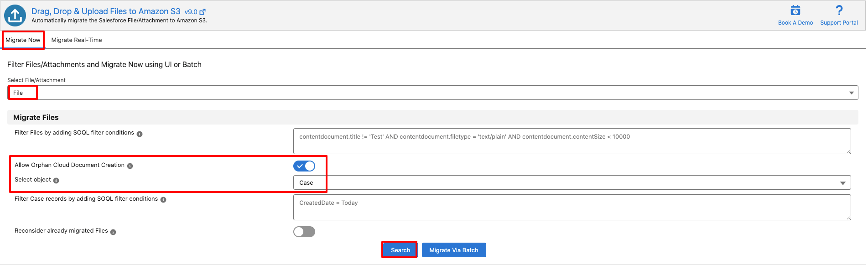Enable Reconsider already migrated Files toggle

(304, 232)
